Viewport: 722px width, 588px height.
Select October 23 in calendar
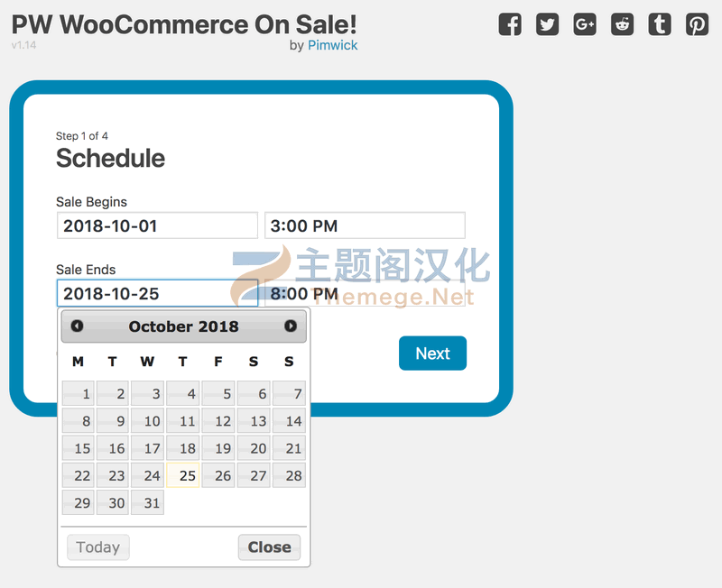point(113,475)
